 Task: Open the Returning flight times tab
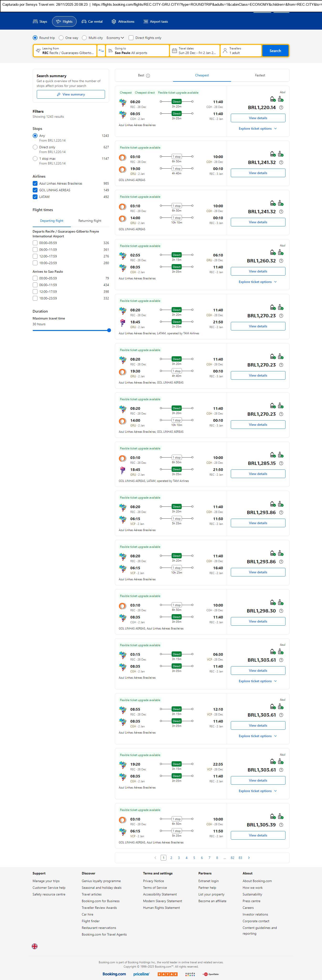point(90,221)
